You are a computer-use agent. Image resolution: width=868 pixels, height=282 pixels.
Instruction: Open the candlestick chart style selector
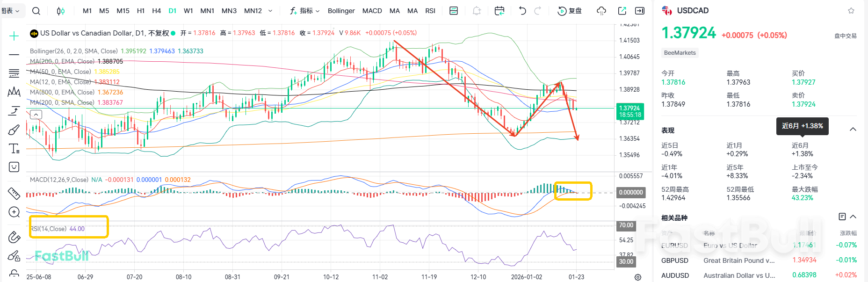tap(60, 11)
